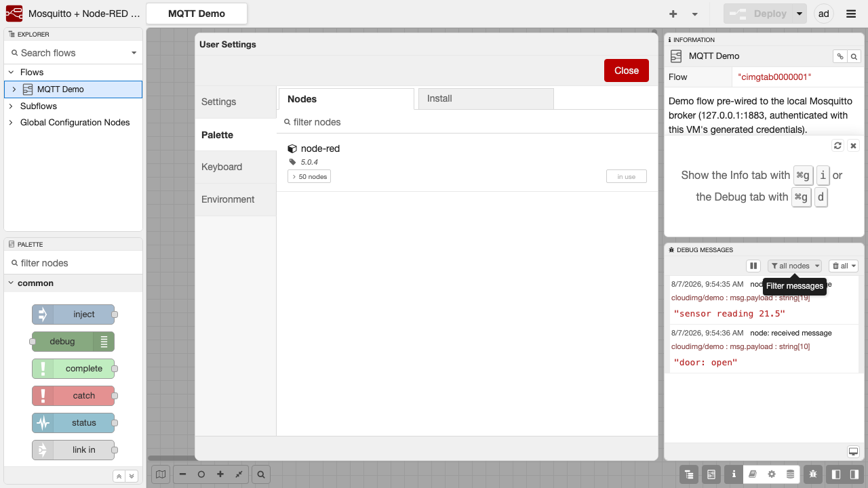Show the Explorer tab in the sidebar bar

(689, 474)
